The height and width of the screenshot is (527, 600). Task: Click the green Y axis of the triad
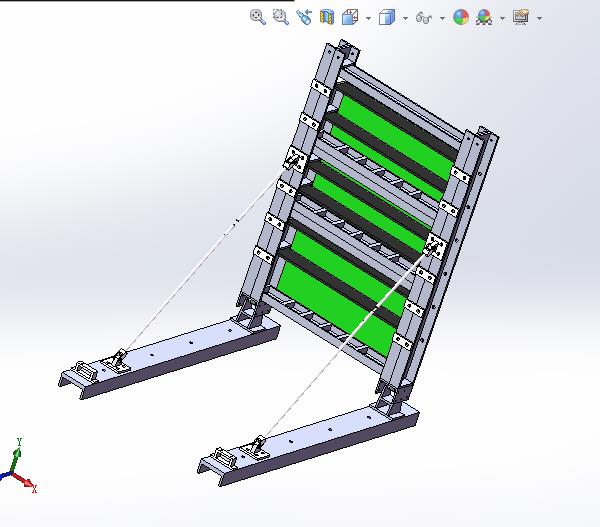tap(17, 455)
